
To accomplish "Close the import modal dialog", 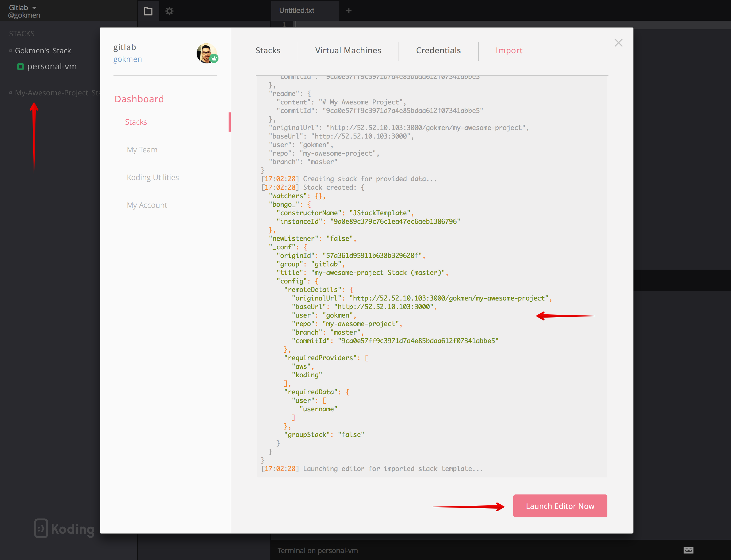I will (619, 42).
